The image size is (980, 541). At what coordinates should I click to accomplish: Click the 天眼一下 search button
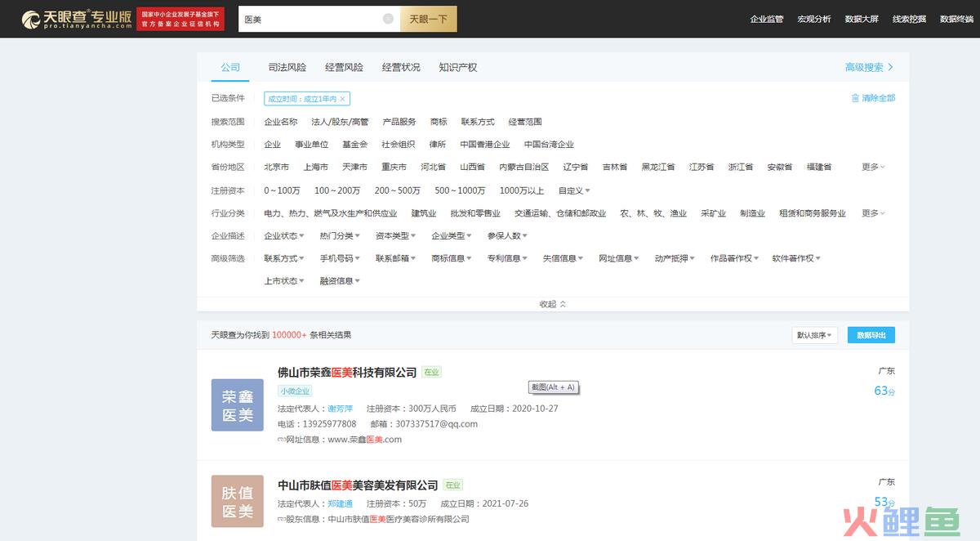tap(429, 19)
